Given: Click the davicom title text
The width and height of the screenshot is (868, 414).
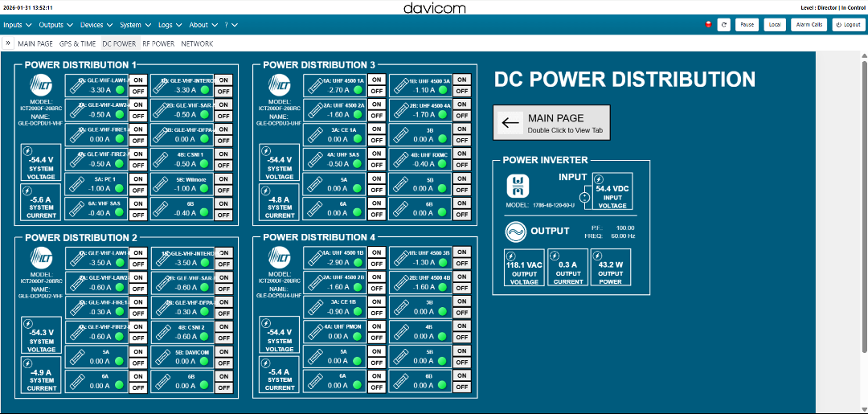Looking at the screenshot, I should tap(434, 7).
